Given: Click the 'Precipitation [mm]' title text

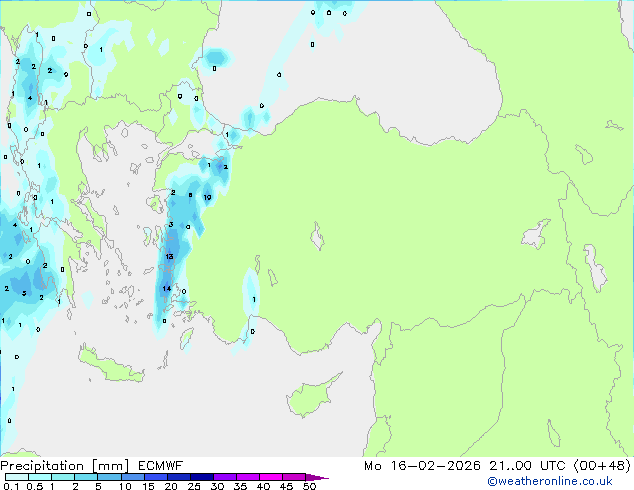Looking at the screenshot, I should point(64,466).
